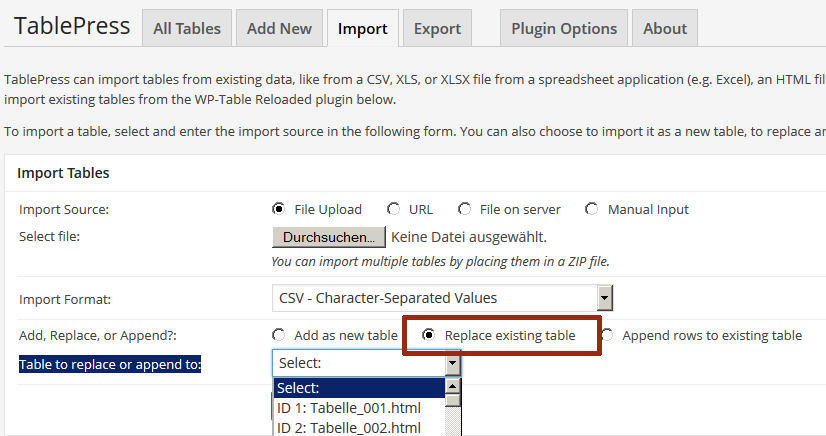Click the dropdown list scroll-up arrow
Image resolution: width=826 pixels, height=436 pixels.
pyautogui.click(x=453, y=386)
